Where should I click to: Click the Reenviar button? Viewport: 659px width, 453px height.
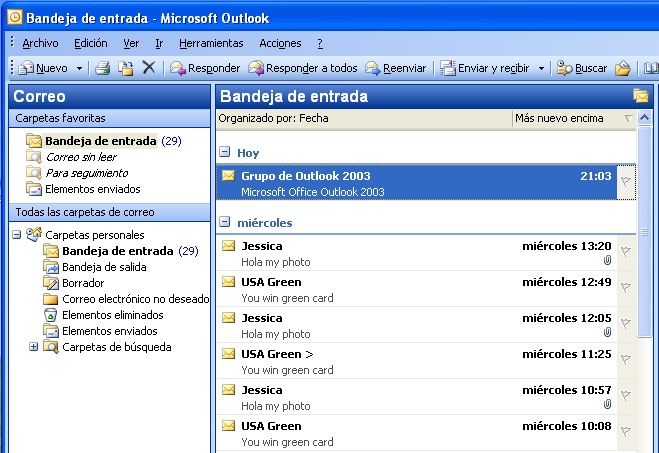point(396,68)
